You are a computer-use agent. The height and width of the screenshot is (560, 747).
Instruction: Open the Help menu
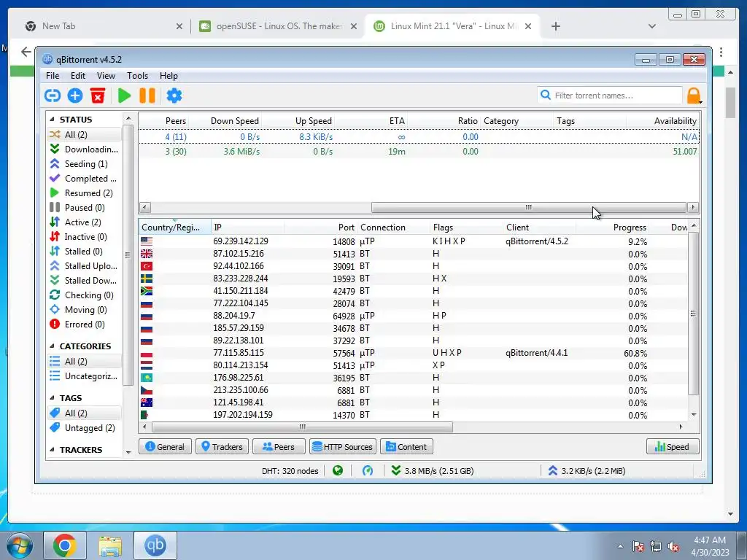169,76
